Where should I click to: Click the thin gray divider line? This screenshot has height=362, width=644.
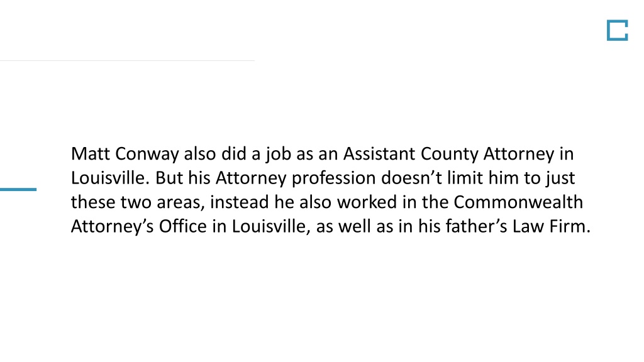[x=127, y=61]
